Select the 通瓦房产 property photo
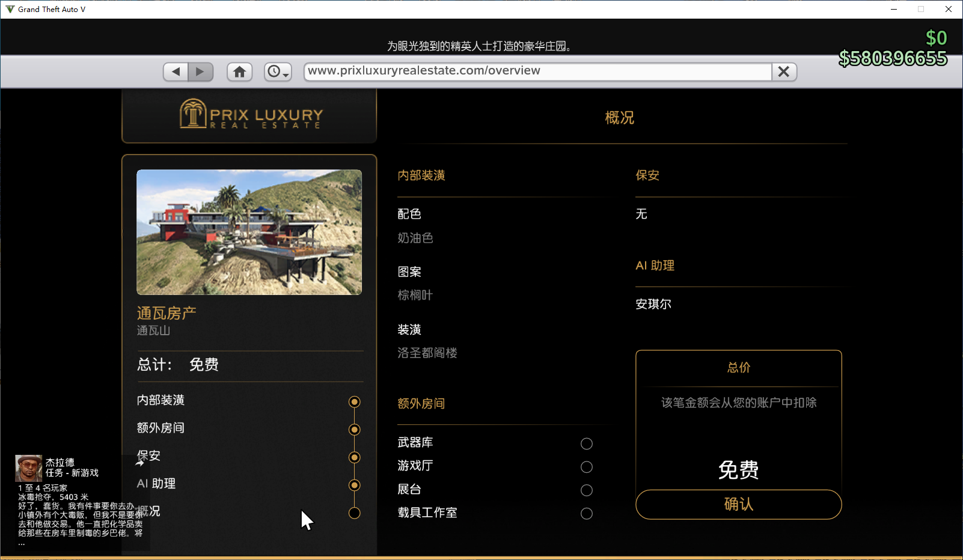The image size is (963, 560). tap(249, 232)
